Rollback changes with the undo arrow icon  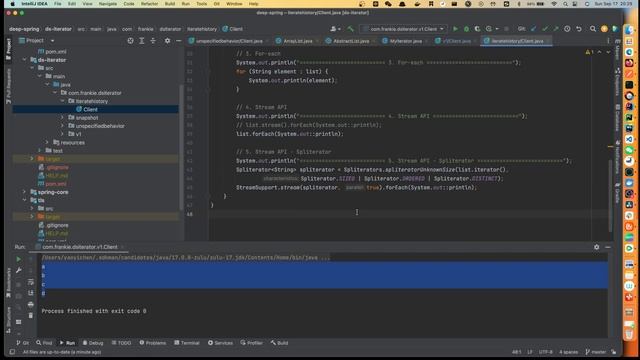(x=579, y=29)
